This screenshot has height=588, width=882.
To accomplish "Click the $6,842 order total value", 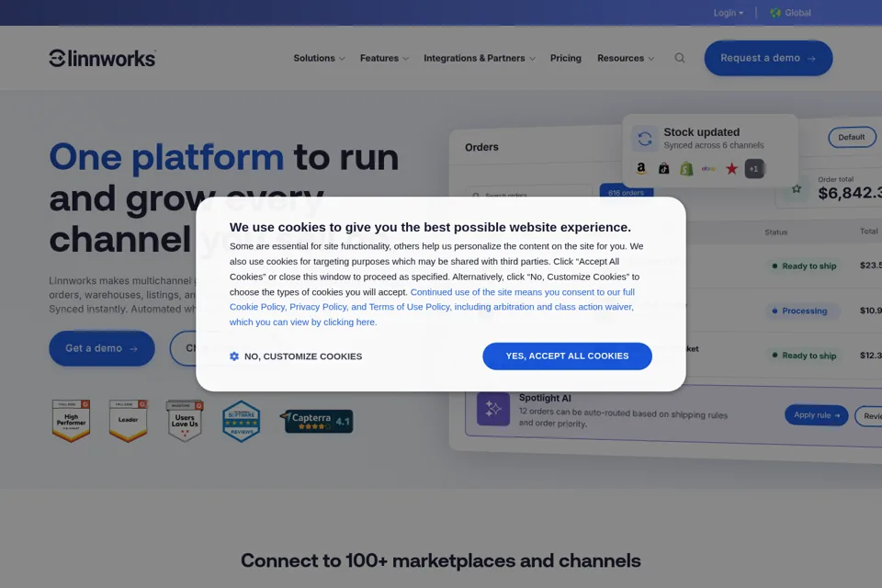I will (850, 193).
